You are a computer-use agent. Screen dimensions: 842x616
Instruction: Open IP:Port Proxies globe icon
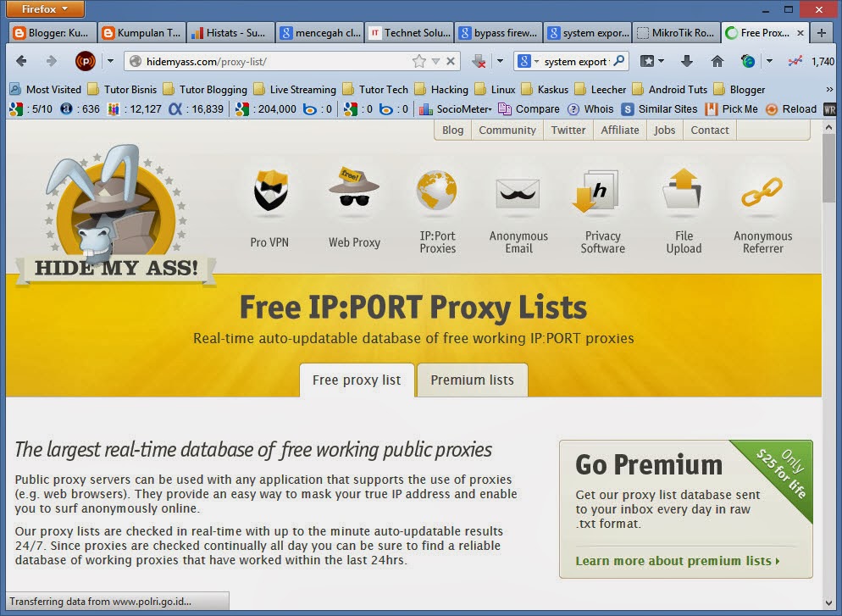click(437, 191)
